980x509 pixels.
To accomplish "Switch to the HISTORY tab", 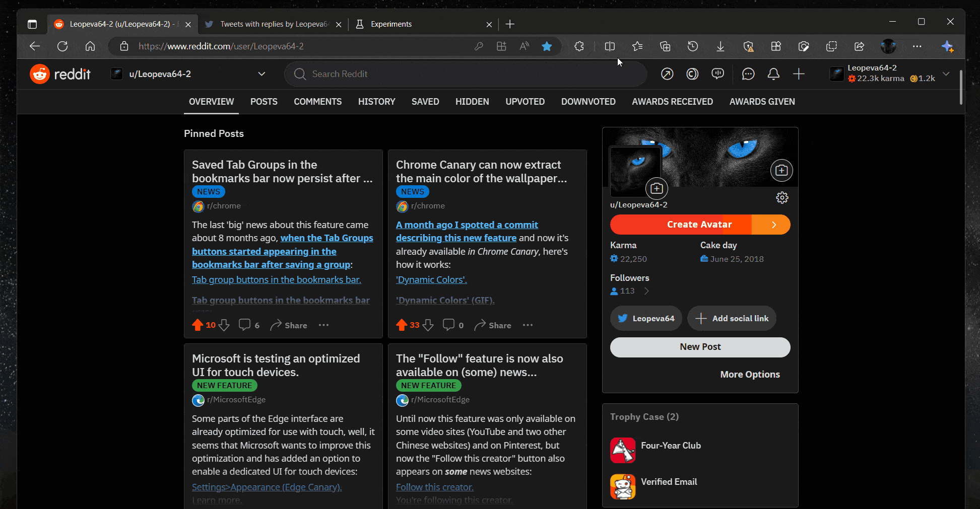I will tap(377, 102).
